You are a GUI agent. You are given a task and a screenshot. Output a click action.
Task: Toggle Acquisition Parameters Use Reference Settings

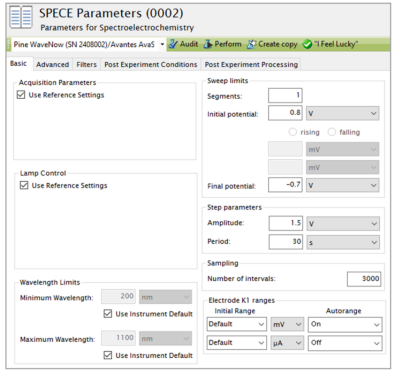click(21, 95)
